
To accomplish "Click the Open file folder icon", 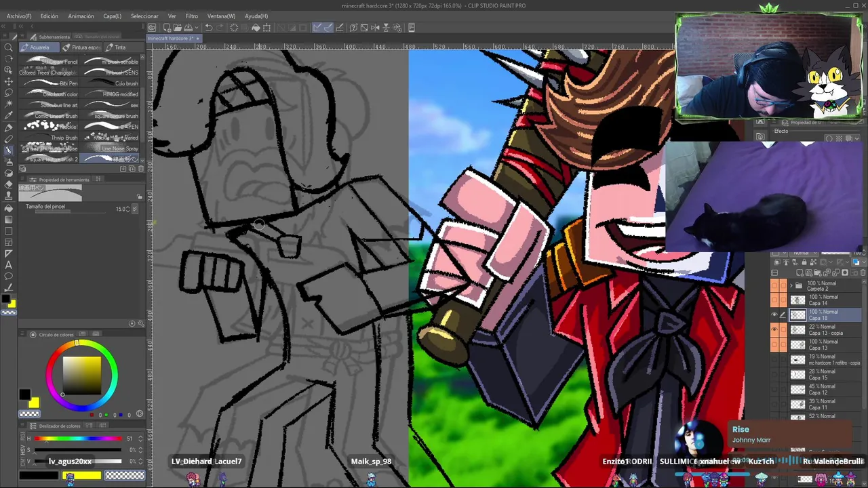I will (177, 28).
